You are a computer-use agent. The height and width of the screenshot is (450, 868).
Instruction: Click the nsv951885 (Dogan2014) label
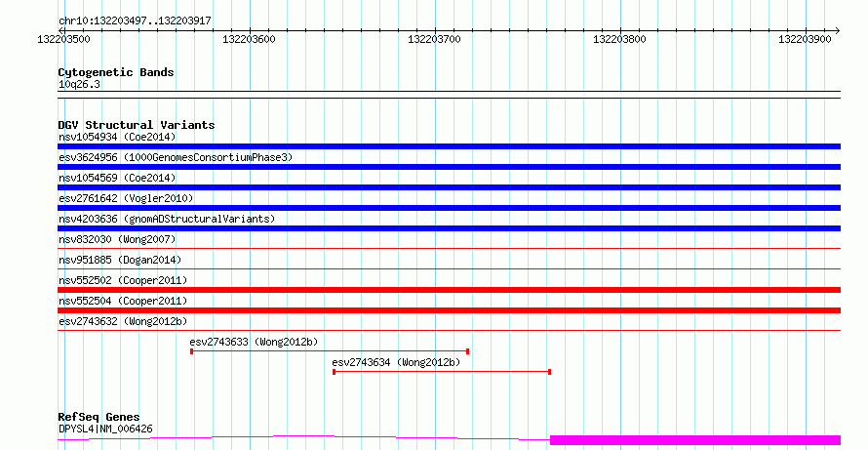pyautogui.click(x=120, y=260)
